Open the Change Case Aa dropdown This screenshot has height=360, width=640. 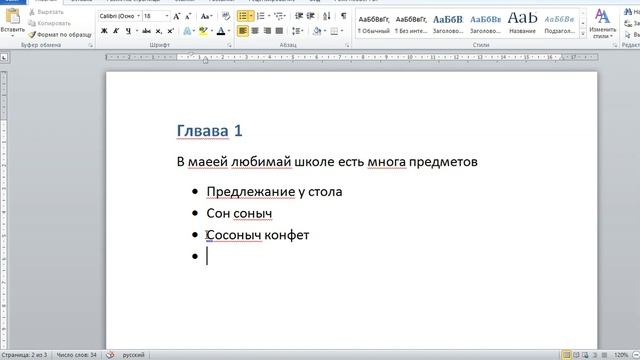pos(206,16)
